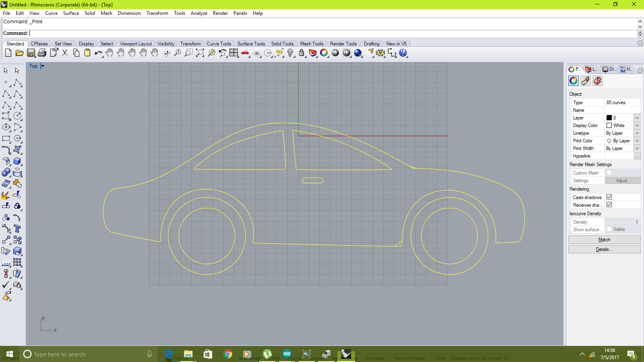Click the Match button

(604, 240)
